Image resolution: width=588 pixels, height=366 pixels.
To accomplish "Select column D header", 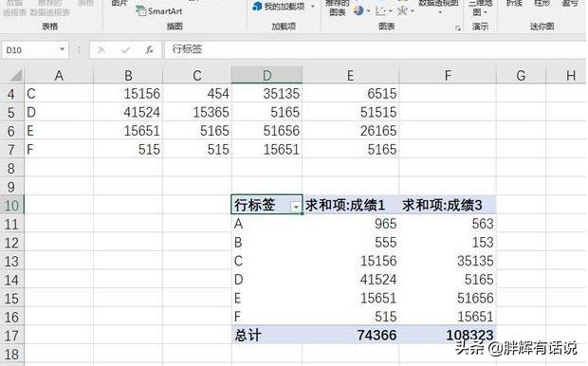I will point(267,75).
